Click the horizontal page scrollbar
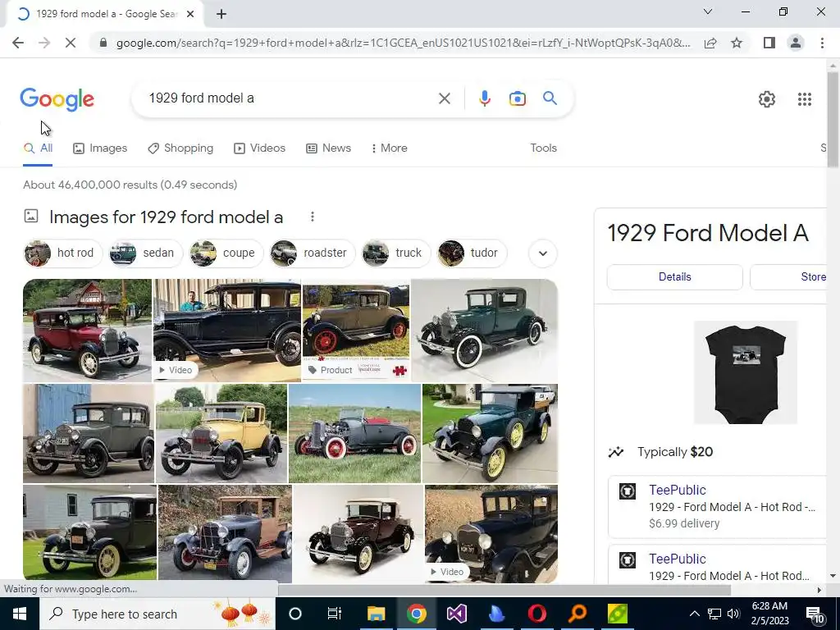 [504, 590]
